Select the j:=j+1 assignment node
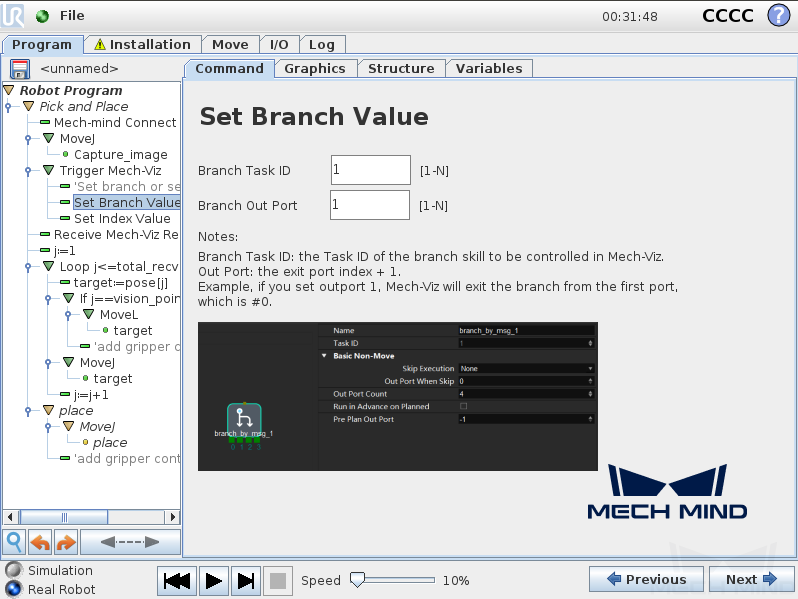The width and height of the screenshot is (798, 599). [91, 395]
